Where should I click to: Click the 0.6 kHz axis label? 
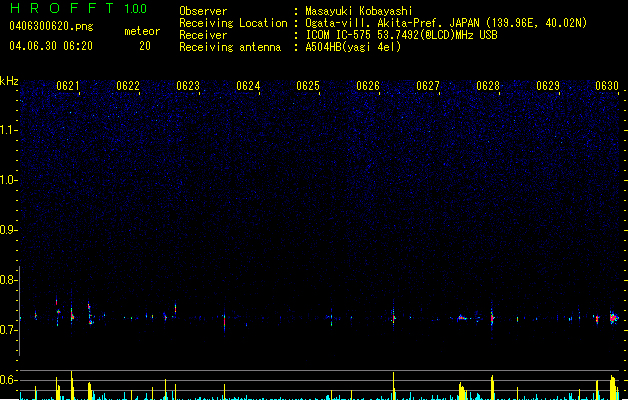(8, 380)
